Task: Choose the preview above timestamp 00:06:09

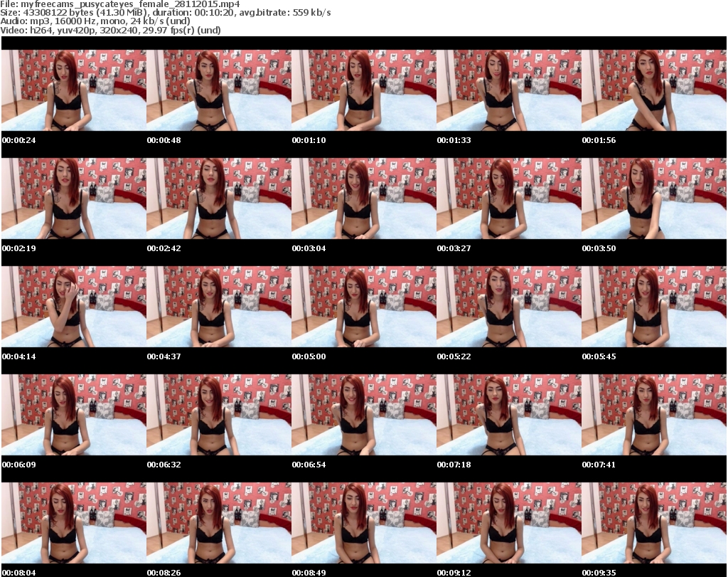Action: [74, 415]
